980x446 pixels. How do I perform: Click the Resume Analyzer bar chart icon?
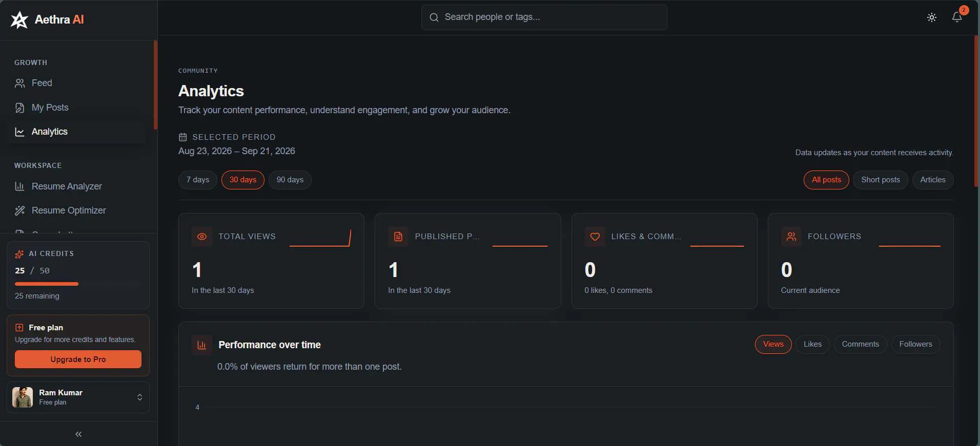(20, 186)
